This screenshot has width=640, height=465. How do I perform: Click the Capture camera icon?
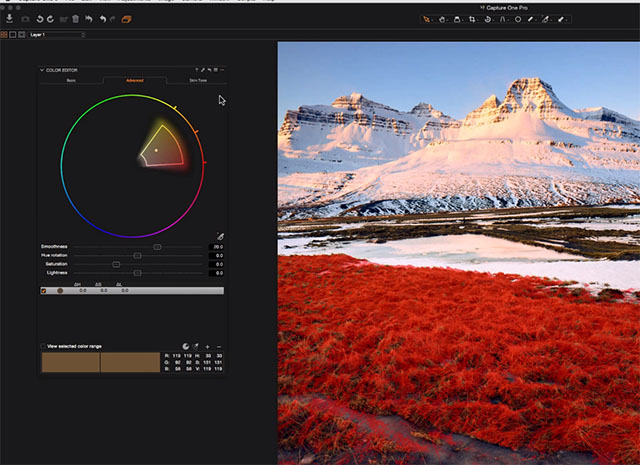click(x=25, y=18)
